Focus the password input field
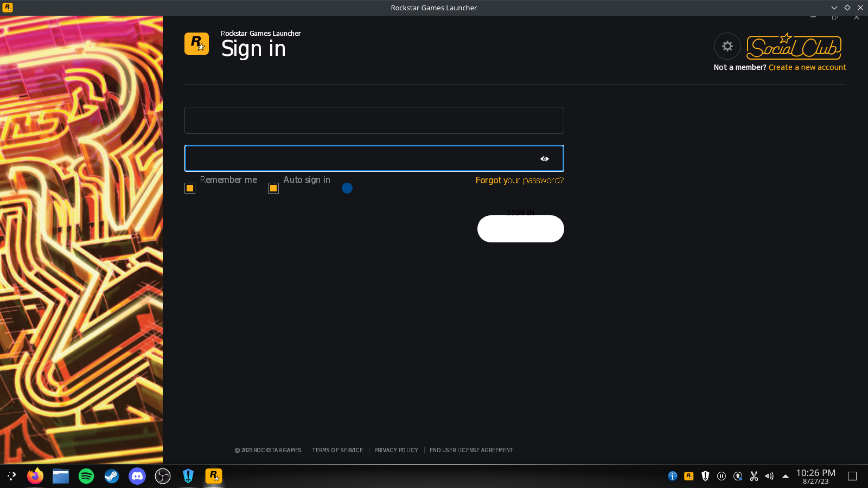 [x=374, y=158]
